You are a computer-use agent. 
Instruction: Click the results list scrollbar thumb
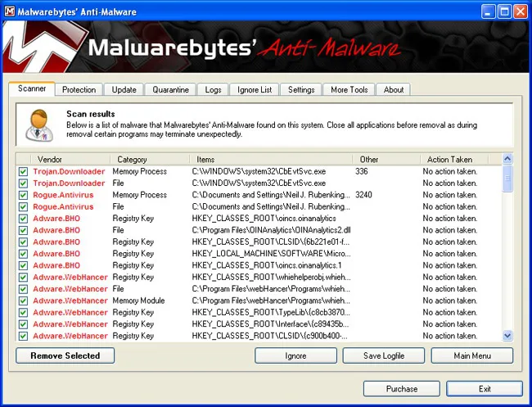(x=507, y=179)
